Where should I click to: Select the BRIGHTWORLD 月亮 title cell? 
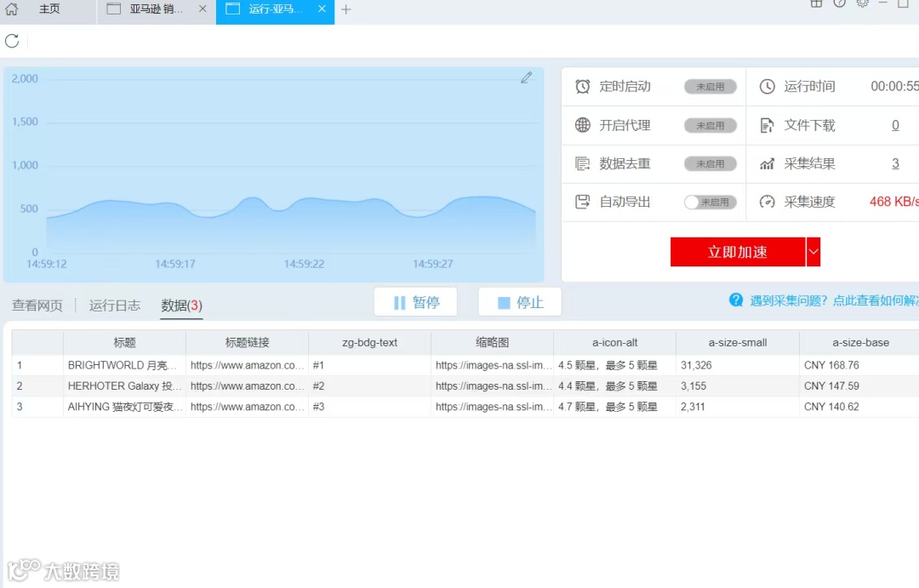click(125, 365)
